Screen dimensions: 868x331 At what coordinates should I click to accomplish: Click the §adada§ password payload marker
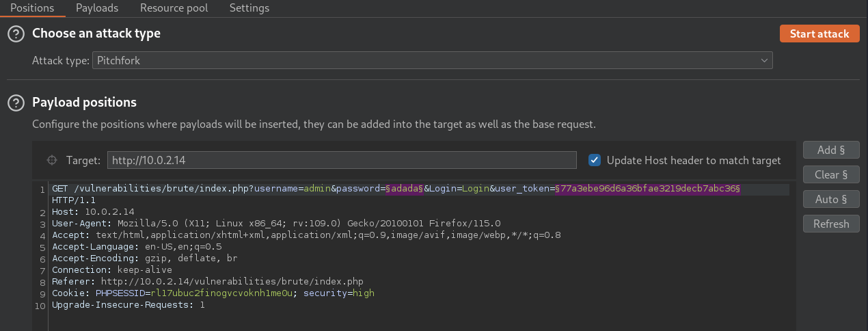(405, 188)
